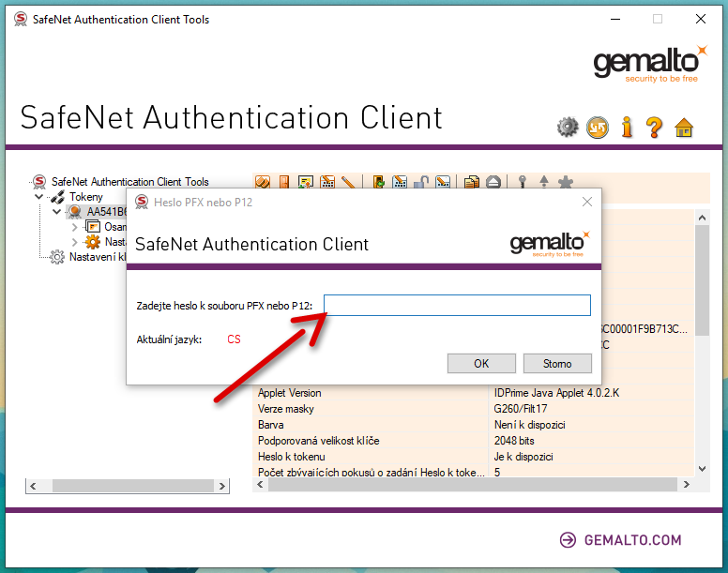
Task: Click left arrow of details horizontal scrollbar
Action: pos(260,485)
